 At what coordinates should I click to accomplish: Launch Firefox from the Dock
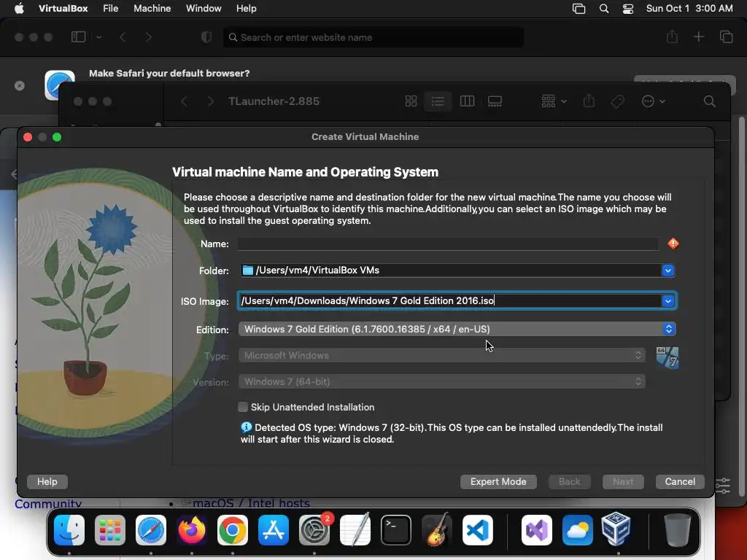tap(192, 530)
